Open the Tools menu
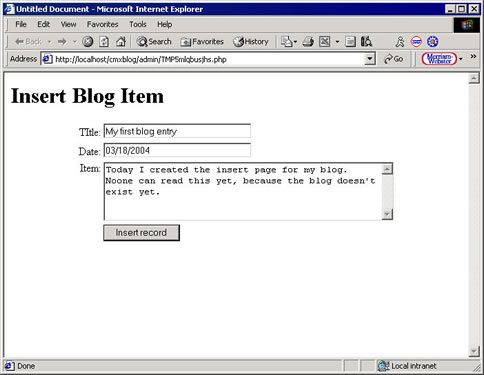Image resolution: width=484 pixels, height=375 pixels. click(x=138, y=24)
